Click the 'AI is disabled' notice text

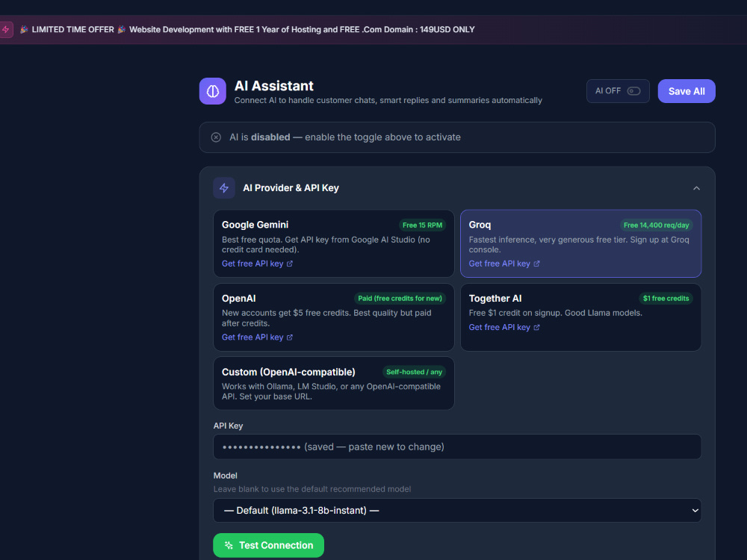pos(345,137)
